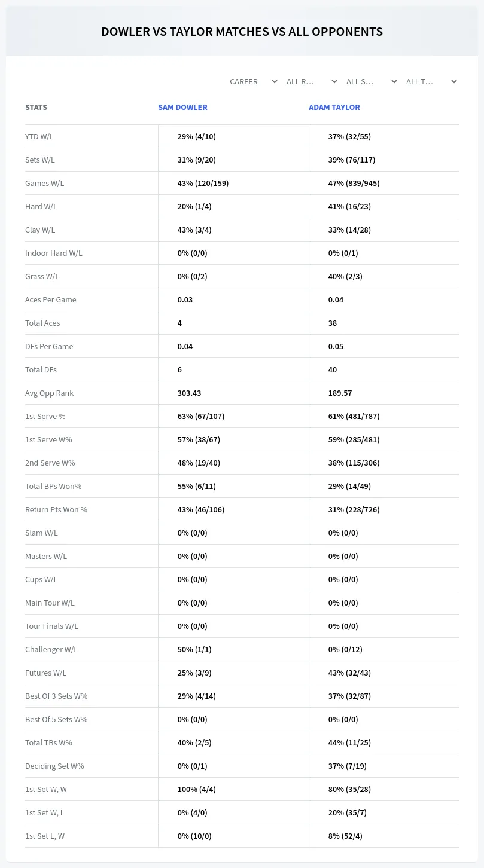The height and width of the screenshot is (868, 484).
Task: Expand the ALL T... tournaments dropdown
Action: tap(431, 81)
